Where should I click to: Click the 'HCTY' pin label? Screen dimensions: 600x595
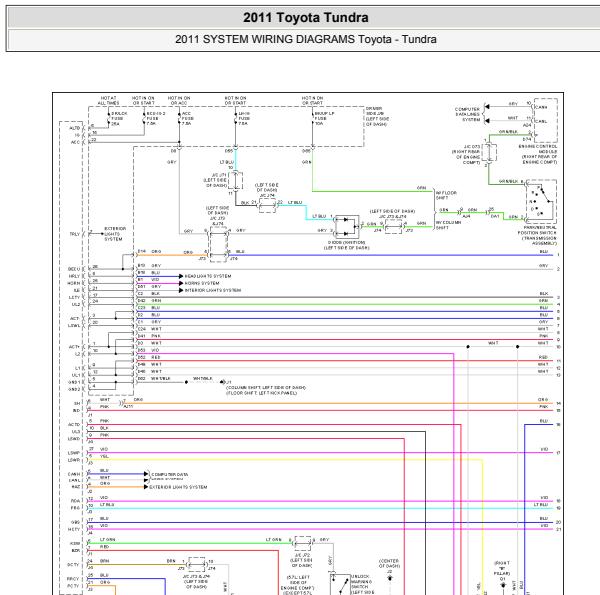click(74, 530)
